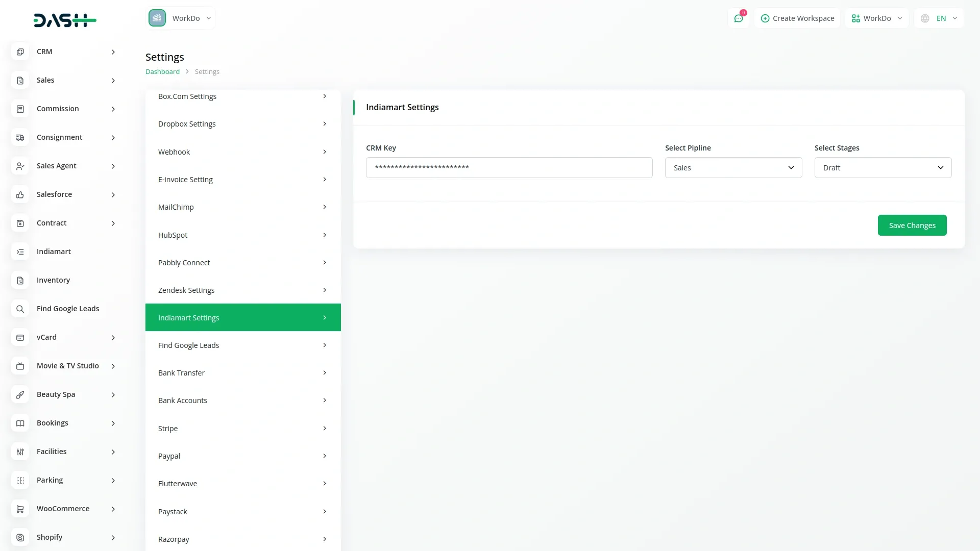Screen dimensions: 980x551
Task: Click the Consignment truck icon
Action: pos(20,137)
